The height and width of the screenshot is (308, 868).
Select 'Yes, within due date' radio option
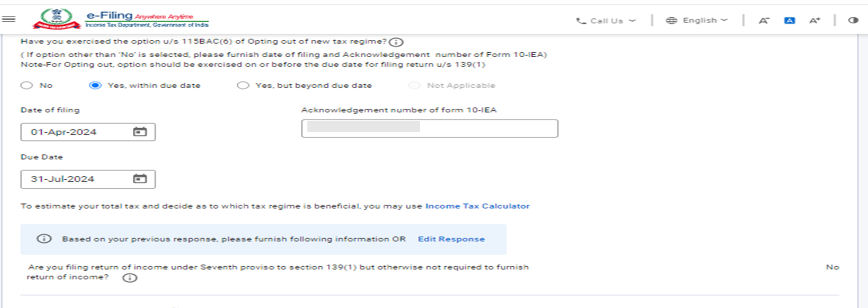(x=96, y=85)
